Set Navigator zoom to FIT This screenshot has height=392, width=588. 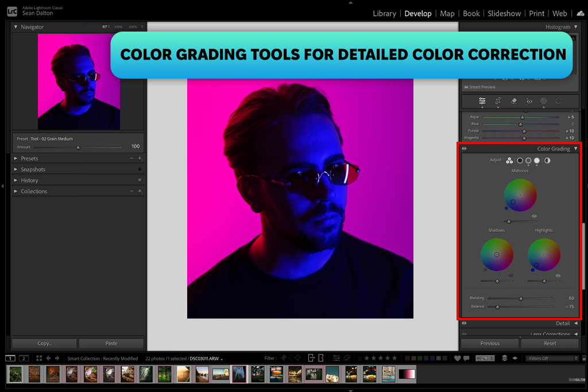pyautogui.click(x=106, y=27)
